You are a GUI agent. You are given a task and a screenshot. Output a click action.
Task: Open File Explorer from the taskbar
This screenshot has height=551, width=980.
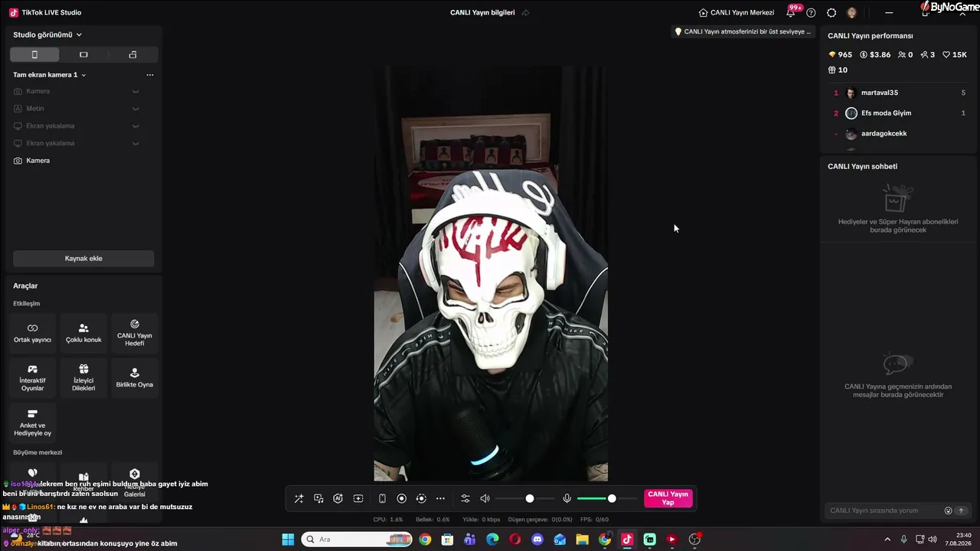(x=582, y=540)
